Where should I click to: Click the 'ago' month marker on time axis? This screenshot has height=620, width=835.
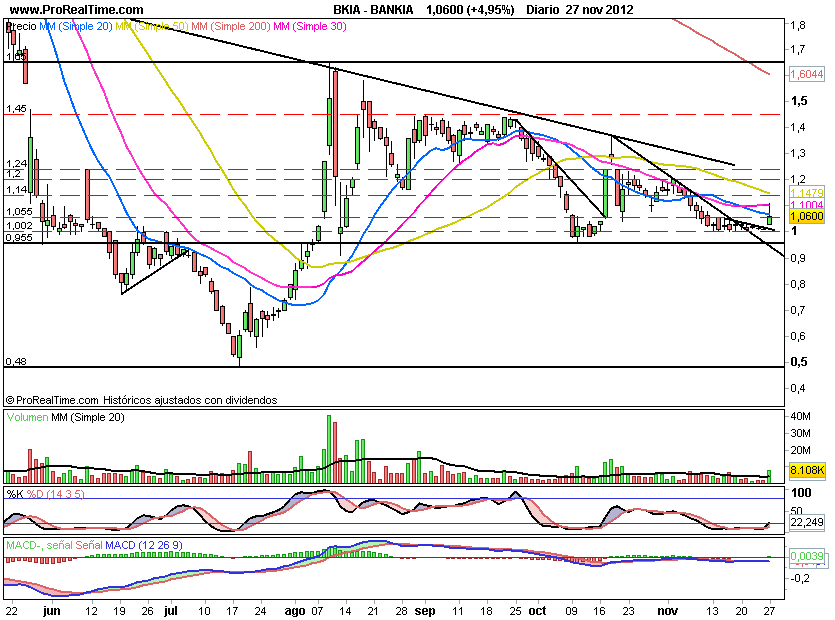click(x=294, y=610)
